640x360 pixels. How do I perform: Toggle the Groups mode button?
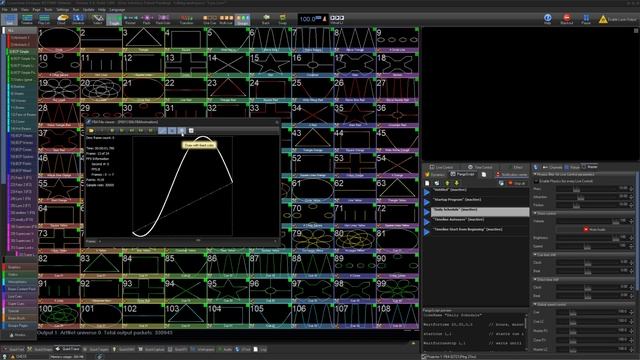pyautogui.click(x=242, y=19)
